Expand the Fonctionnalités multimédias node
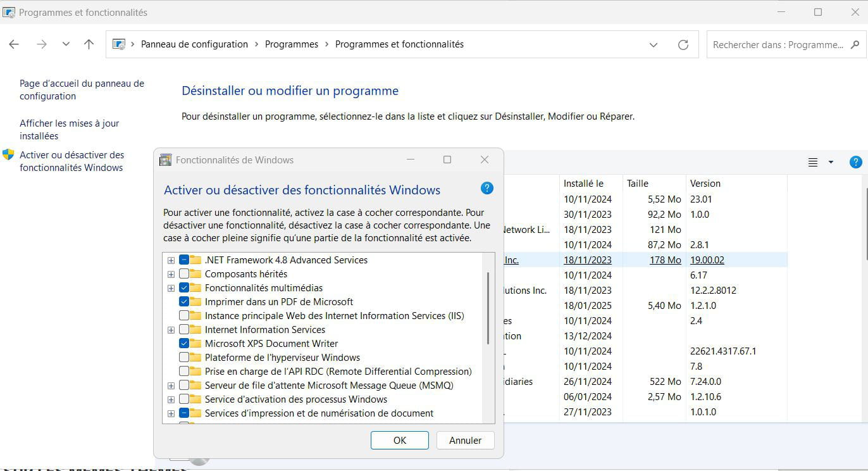The width and height of the screenshot is (868, 471). (171, 288)
